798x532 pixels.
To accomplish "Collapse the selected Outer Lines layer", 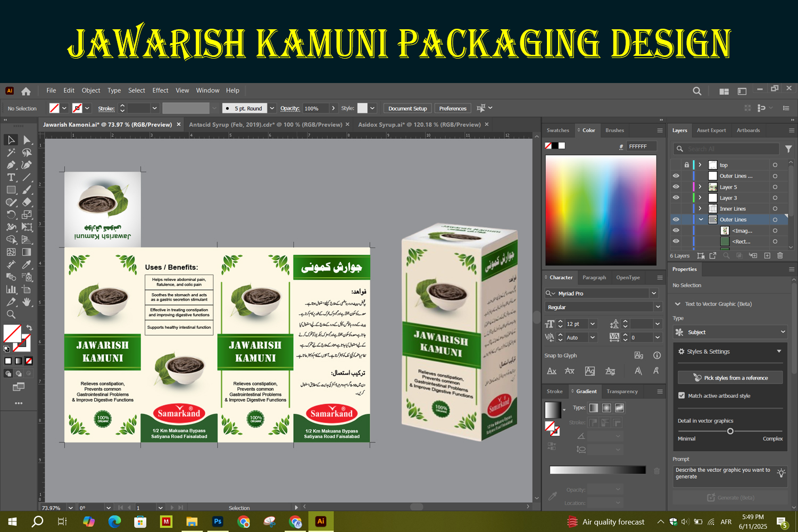I will click(701, 220).
